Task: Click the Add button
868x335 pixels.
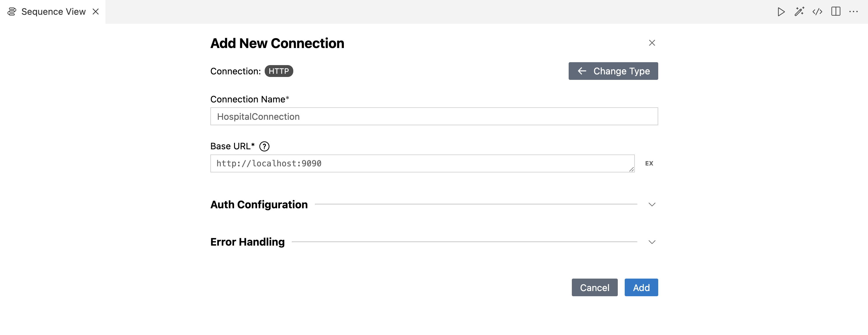Action: pos(641,288)
